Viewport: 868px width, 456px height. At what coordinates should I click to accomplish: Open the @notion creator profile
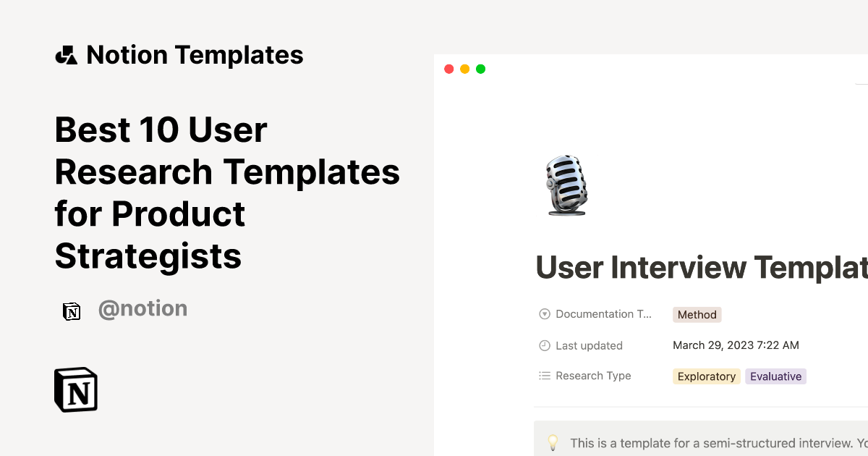tap(142, 308)
